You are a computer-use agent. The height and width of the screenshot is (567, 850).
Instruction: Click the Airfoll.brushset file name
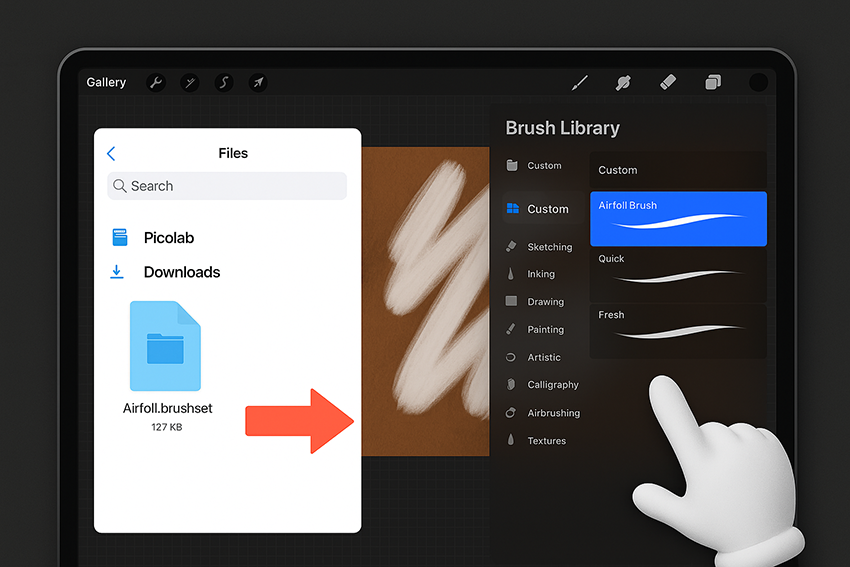pos(168,408)
